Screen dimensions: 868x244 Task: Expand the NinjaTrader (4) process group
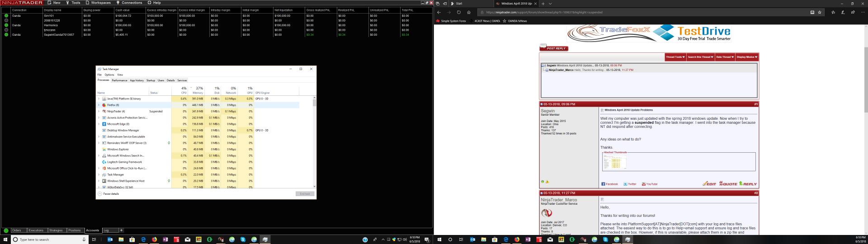[99, 111]
